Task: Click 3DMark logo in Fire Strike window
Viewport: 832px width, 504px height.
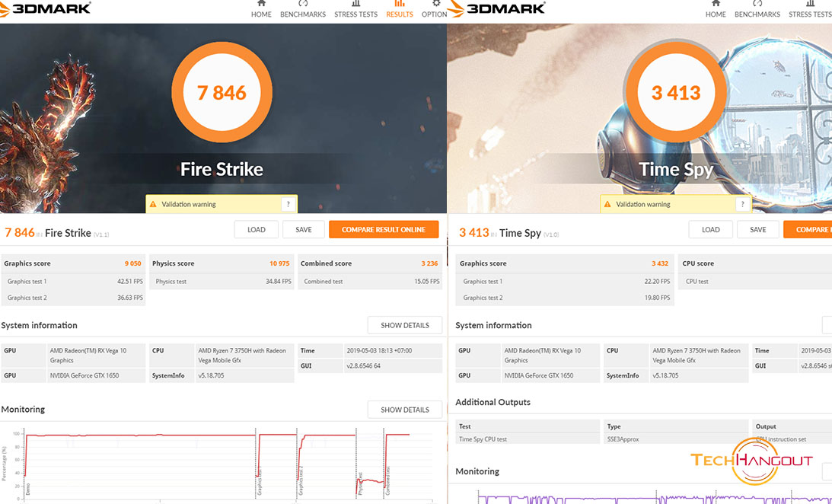Action: [46, 8]
